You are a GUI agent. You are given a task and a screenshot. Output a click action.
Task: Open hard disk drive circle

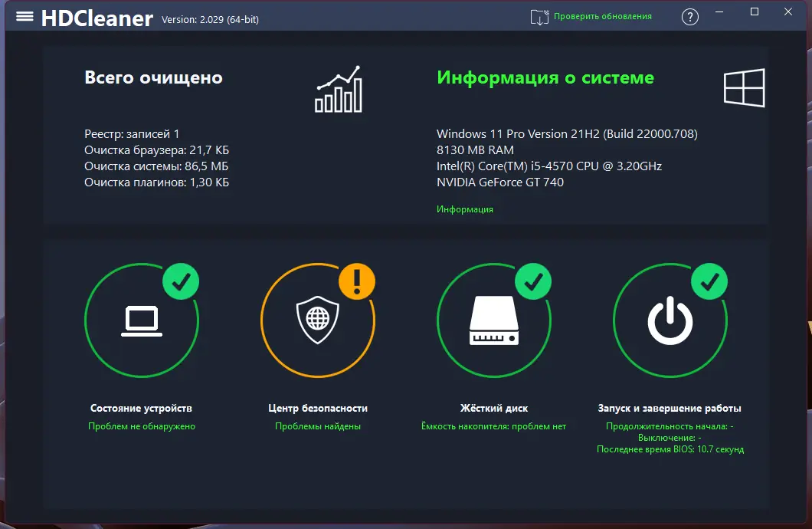[x=493, y=320]
